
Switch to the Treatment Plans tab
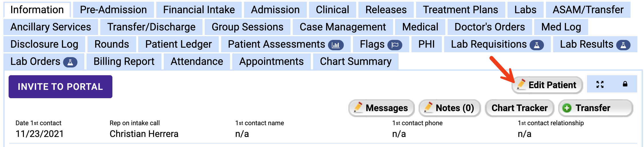click(460, 10)
